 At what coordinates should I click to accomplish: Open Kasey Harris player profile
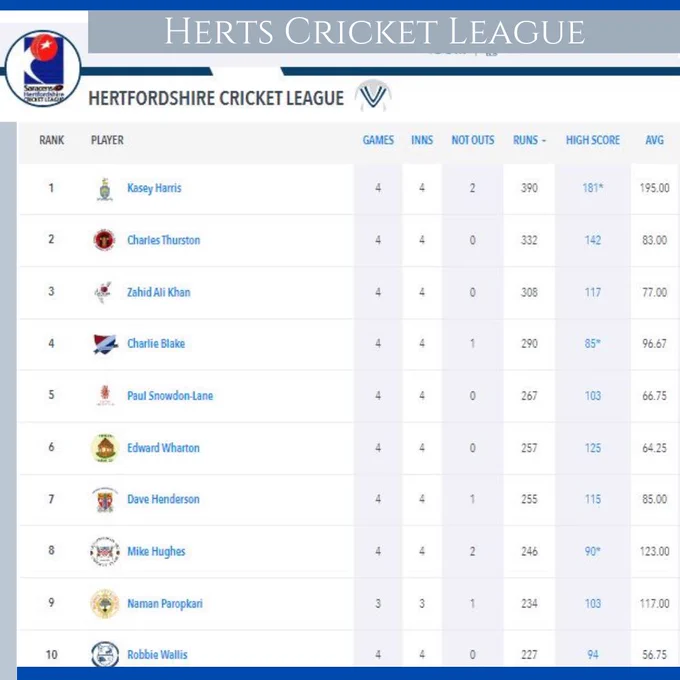(x=154, y=188)
